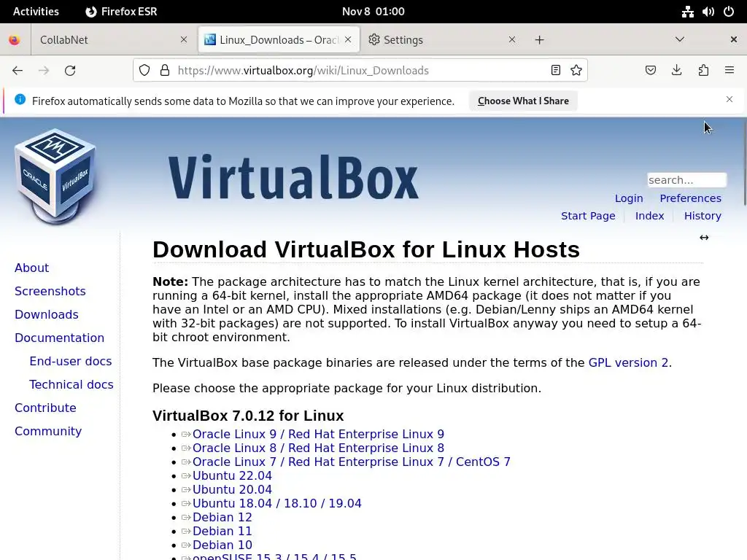Download the Ubuntu 20.04 package

[232, 489]
